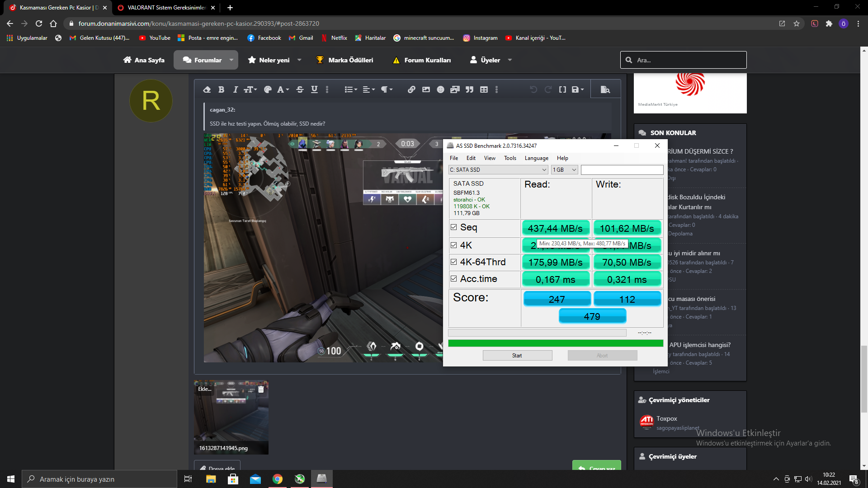This screenshot has height=488, width=868.
Task: Click the redo icon in editor toolbar
Action: pos(548,89)
